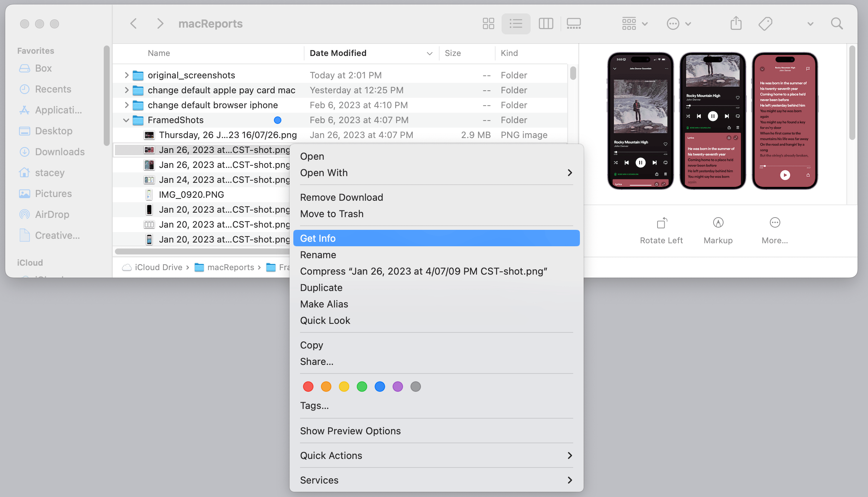Apply the green tag color
Image resolution: width=868 pixels, height=497 pixels.
coord(362,387)
